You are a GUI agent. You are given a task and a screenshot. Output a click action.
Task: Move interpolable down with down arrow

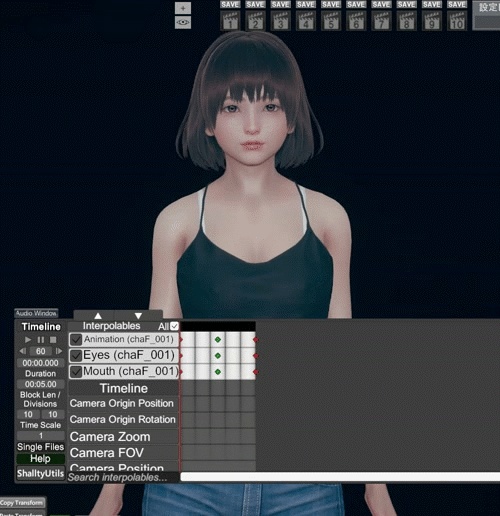(138, 316)
